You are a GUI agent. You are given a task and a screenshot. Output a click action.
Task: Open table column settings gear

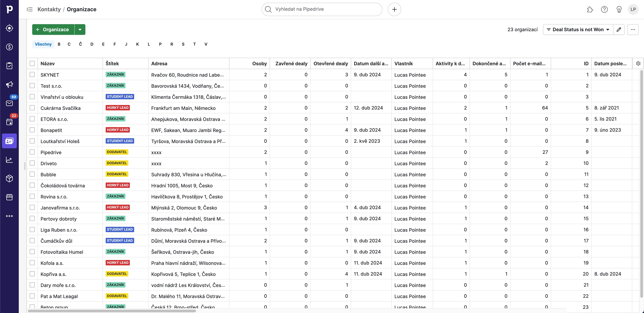[638, 63]
